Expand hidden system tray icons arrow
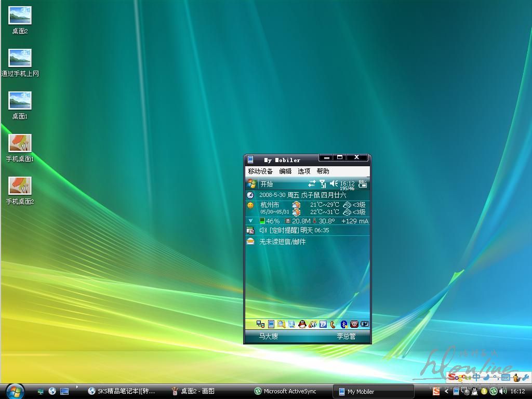This screenshot has width=532, height=399. coord(446,391)
